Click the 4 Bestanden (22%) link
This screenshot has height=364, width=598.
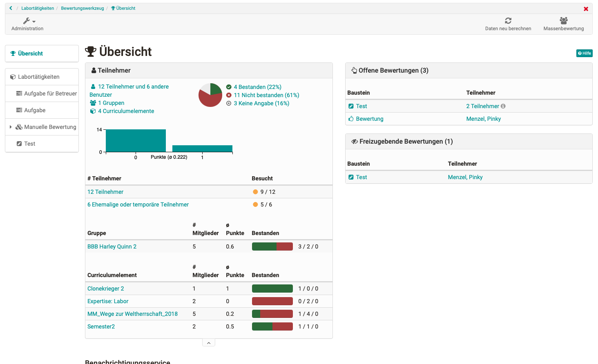coord(257,87)
